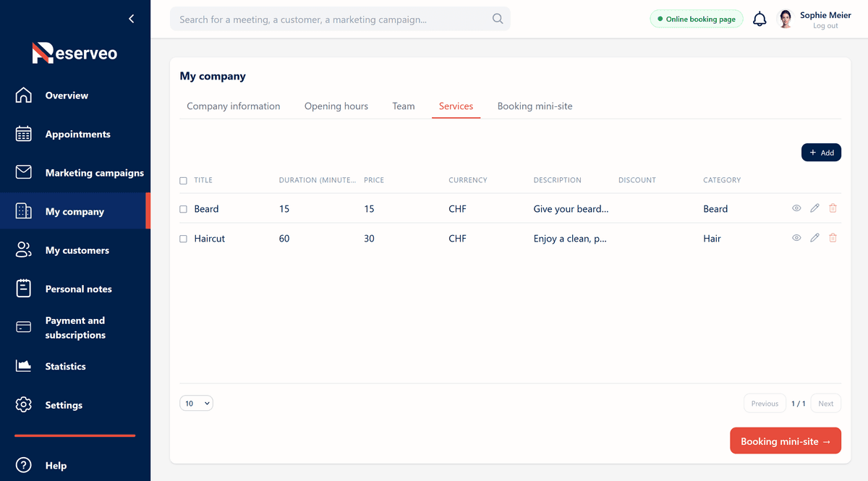Click the description 'Enjoy a clean, p...'
This screenshot has height=481, width=868.
(570, 239)
